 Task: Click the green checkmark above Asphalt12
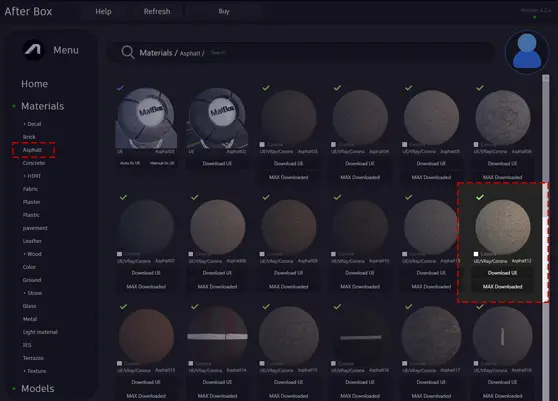tap(480, 197)
